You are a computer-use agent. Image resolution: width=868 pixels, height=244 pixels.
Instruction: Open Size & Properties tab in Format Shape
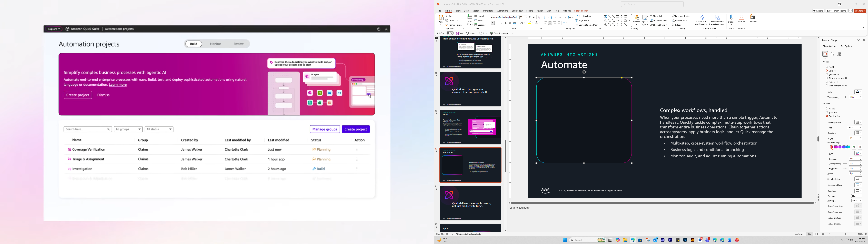[840, 54]
